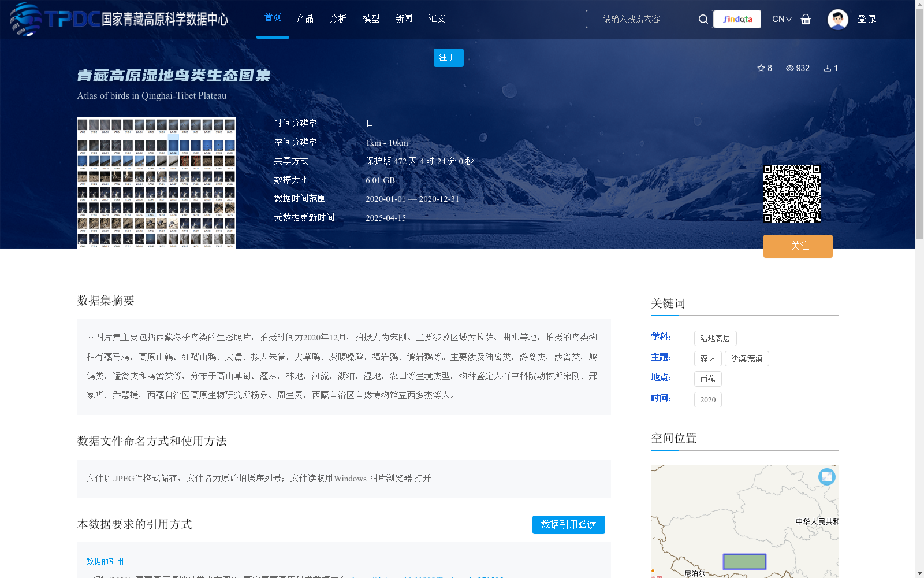Click the user avatar icon
This screenshot has height=578, width=924.
pos(837,19)
